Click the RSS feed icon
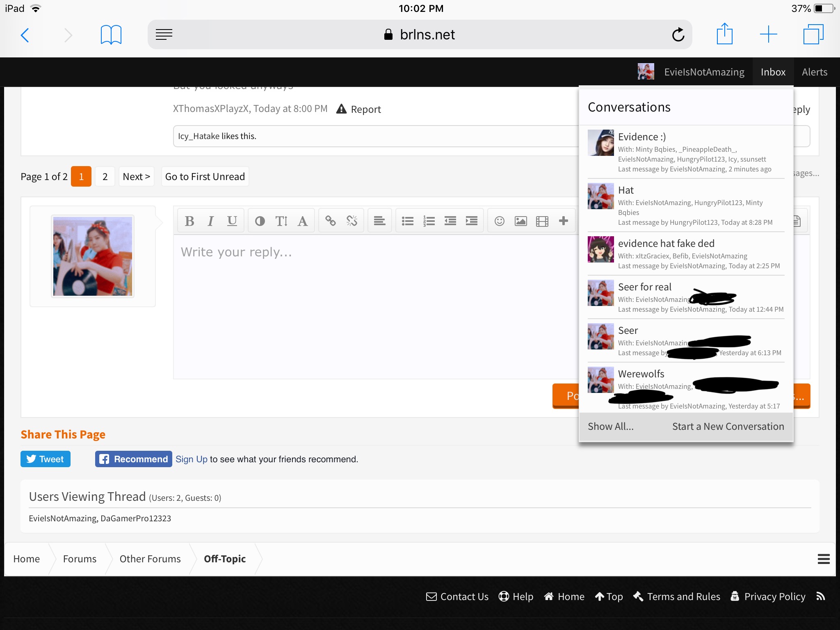Screen dimensions: 840x630 [821, 596]
